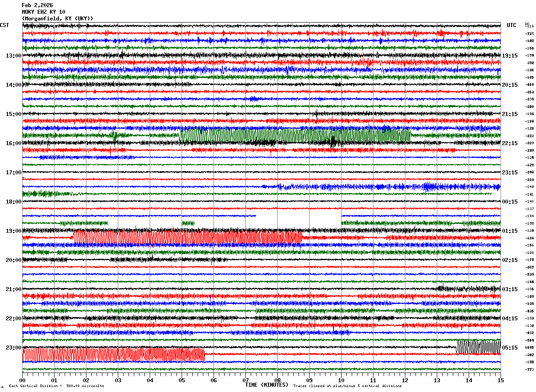Click minute tick label 13 on bottom axis
Viewport: 536px width, 392px height.
click(437, 380)
